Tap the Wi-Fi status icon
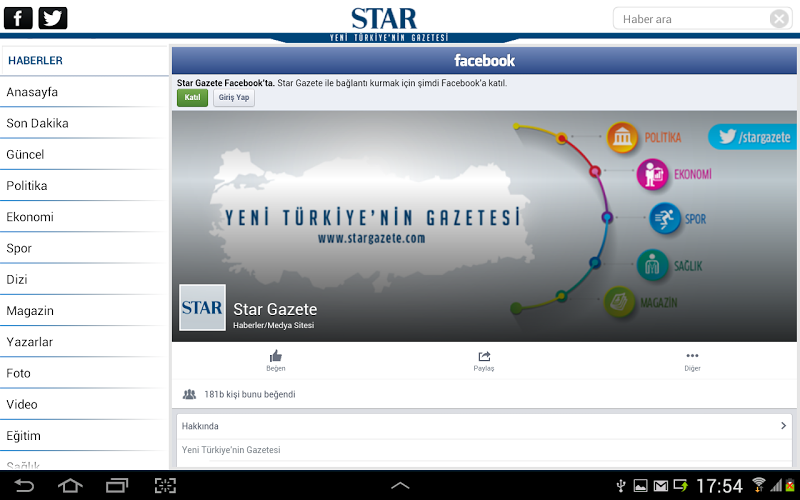Viewport: 800px width, 500px height. [759, 485]
